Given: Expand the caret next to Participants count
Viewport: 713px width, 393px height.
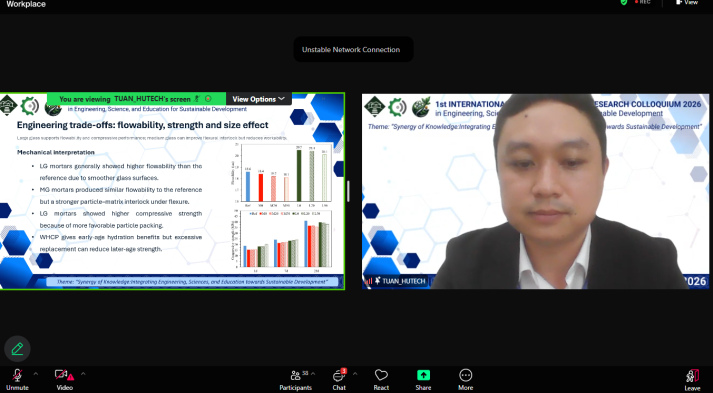Looking at the screenshot, I should [x=313, y=374].
